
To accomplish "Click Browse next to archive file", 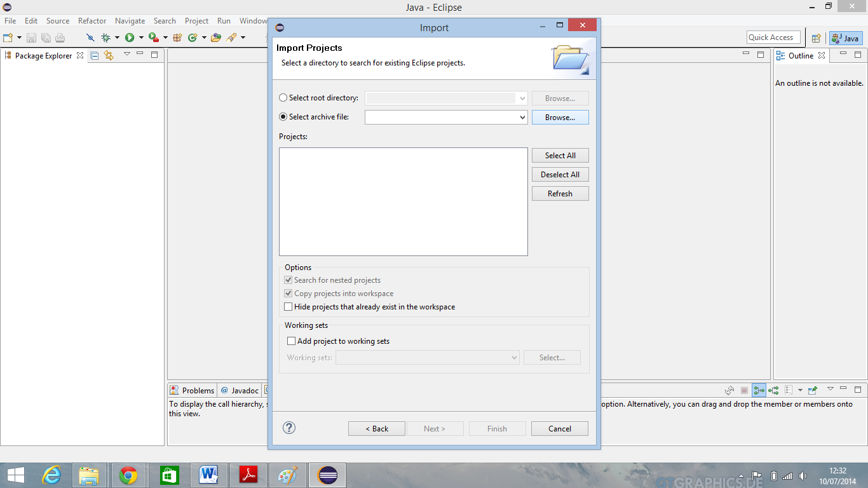I will pos(560,118).
